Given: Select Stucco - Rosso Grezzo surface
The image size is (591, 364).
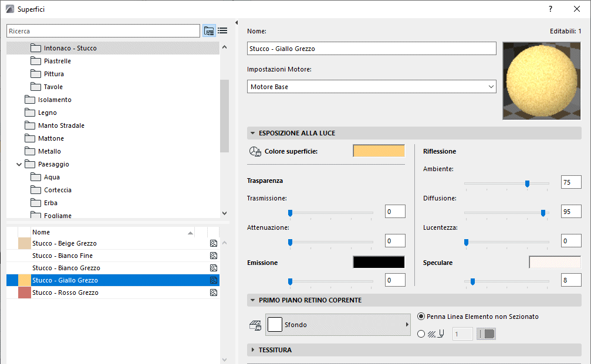Looking at the screenshot, I should pos(65,292).
